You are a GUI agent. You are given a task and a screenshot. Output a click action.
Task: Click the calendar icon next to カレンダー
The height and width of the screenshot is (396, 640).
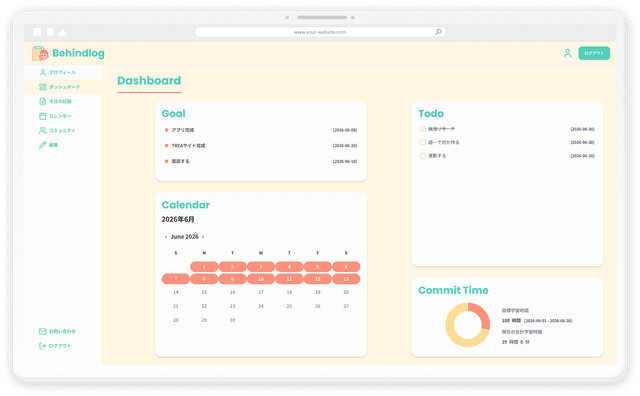(42, 116)
